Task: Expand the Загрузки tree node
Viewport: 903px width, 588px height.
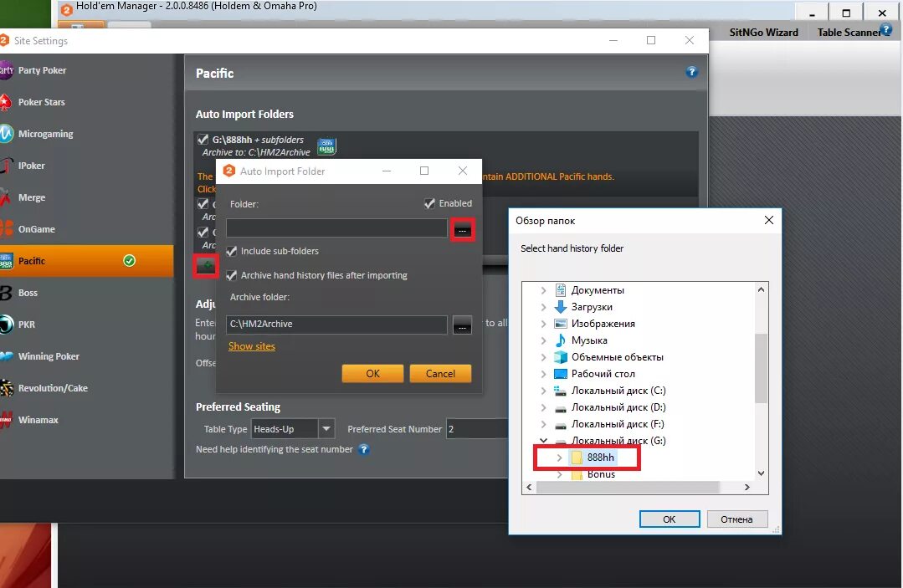Action: pyautogui.click(x=543, y=307)
